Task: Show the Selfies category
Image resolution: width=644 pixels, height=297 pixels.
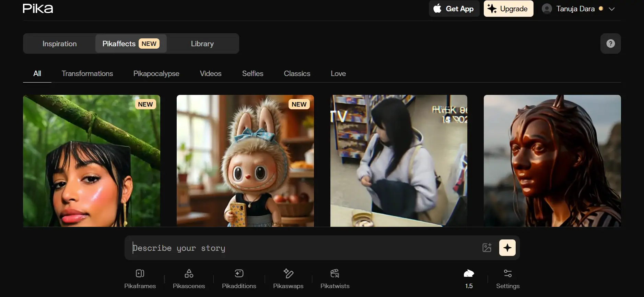Action: tap(253, 74)
